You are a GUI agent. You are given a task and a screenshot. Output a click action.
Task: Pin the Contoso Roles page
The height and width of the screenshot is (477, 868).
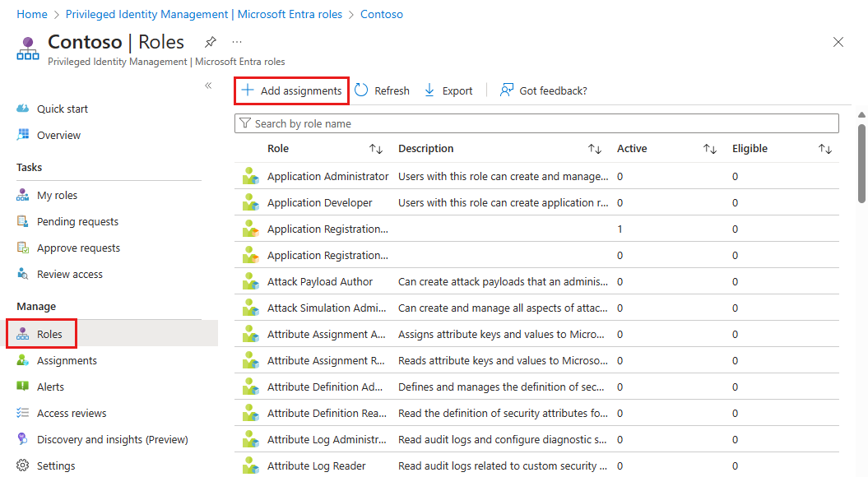tap(210, 42)
